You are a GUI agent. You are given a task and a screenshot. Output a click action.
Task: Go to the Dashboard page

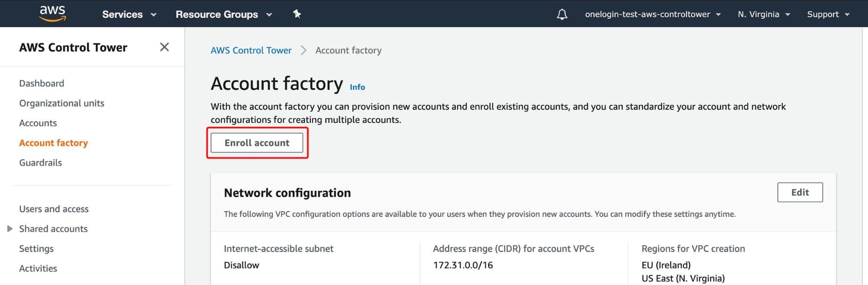click(41, 83)
